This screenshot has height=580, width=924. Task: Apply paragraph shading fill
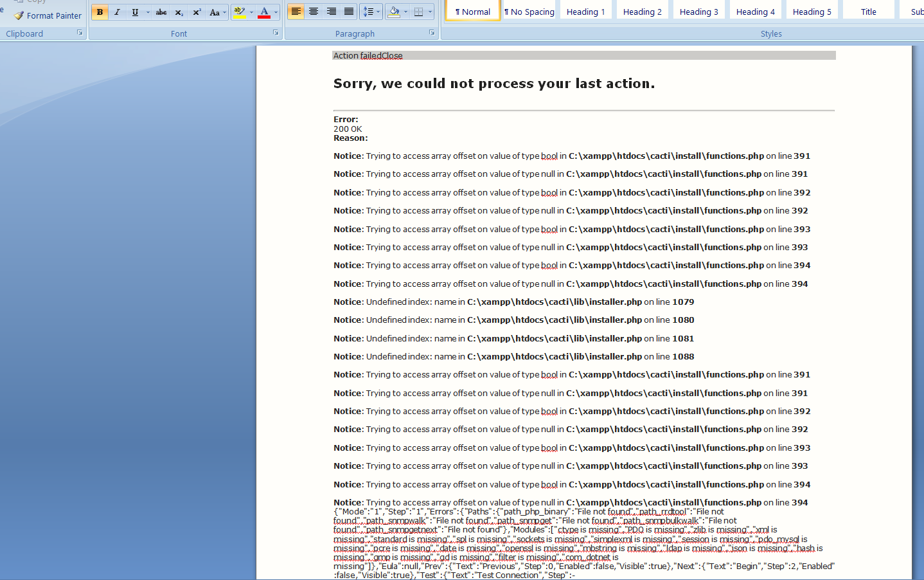click(x=395, y=12)
